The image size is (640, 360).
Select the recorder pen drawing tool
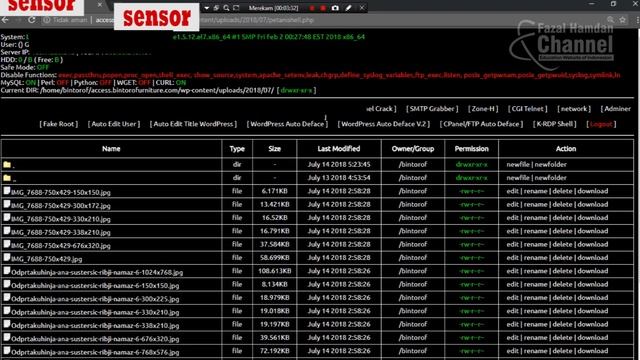click(x=349, y=8)
